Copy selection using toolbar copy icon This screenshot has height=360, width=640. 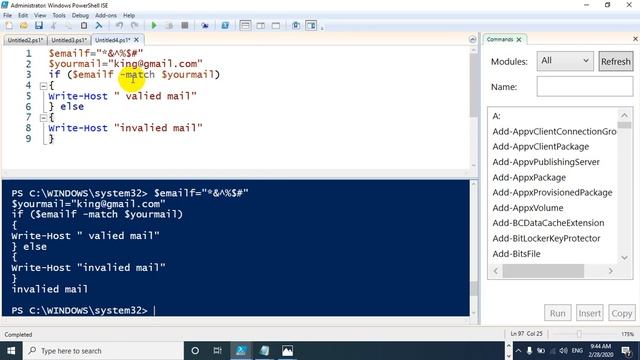point(69,25)
